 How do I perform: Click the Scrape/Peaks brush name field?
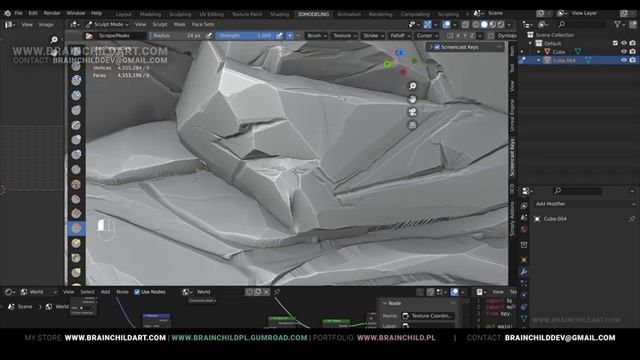pyautogui.click(x=121, y=36)
